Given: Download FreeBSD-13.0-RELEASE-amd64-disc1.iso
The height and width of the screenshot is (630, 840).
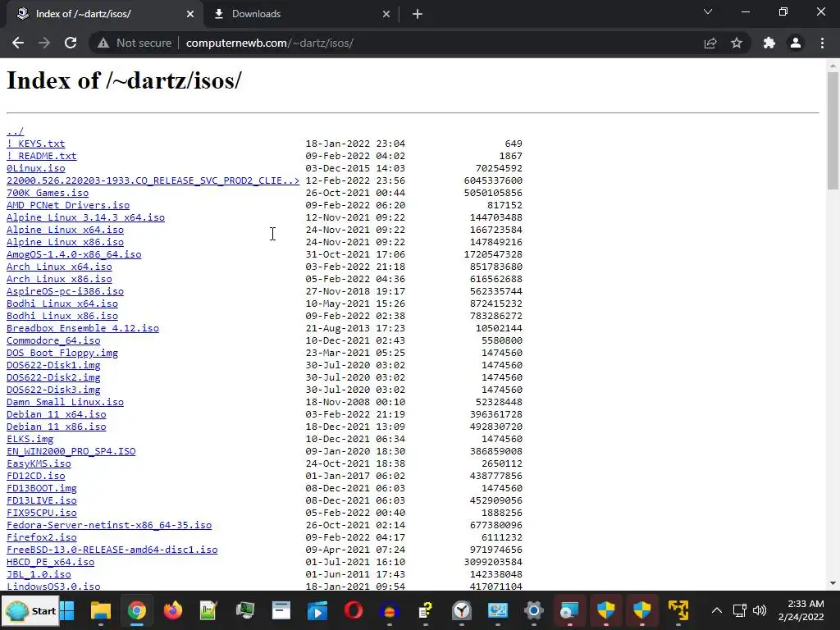Looking at the screenshot, I should click(112, 550).
